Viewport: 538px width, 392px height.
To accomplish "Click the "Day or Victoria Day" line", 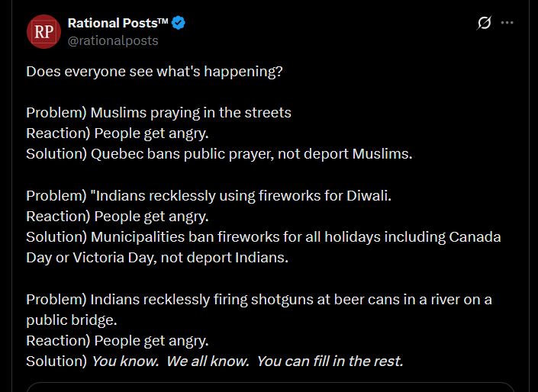I will [157, 257].
